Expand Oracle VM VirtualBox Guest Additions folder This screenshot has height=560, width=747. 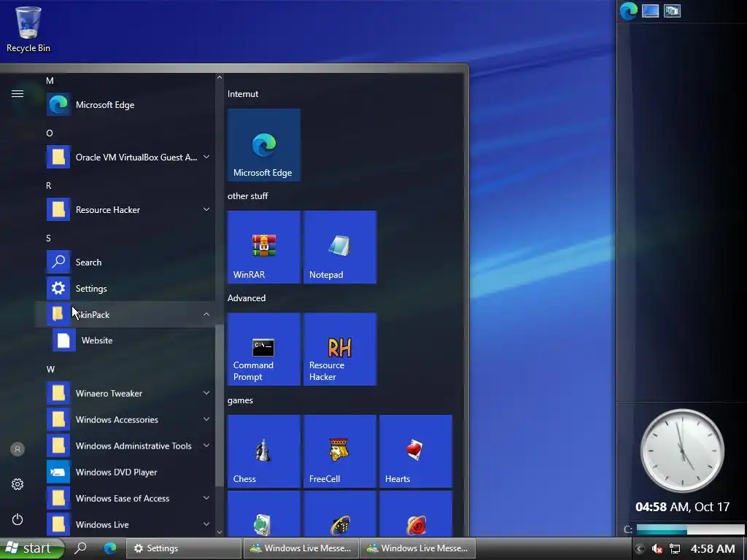pos(206,157)
